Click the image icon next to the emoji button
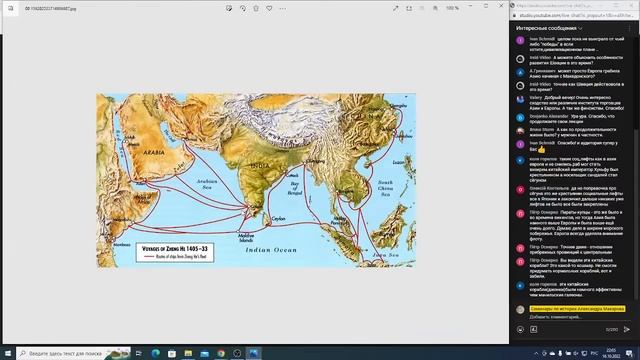Image resolution: width=640 pixels, height=360 pixels. [533, 329]
